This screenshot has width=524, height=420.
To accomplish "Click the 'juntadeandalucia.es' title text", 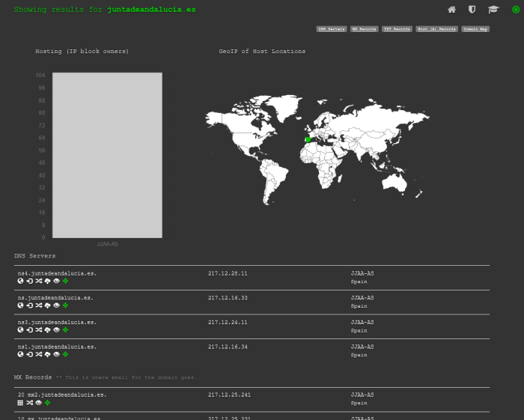I will click(x=151, y=9).
